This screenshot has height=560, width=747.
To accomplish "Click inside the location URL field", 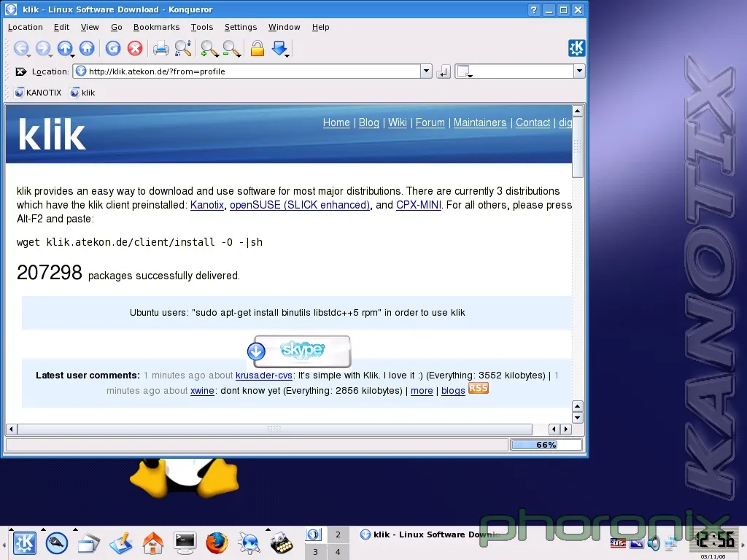I will pos(247,71).
